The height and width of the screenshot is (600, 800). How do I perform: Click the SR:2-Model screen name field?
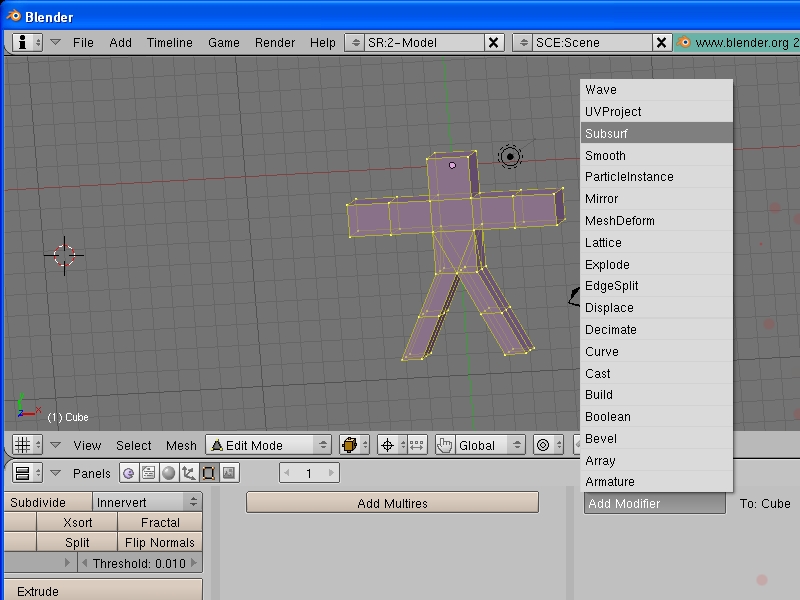[423, 42]
